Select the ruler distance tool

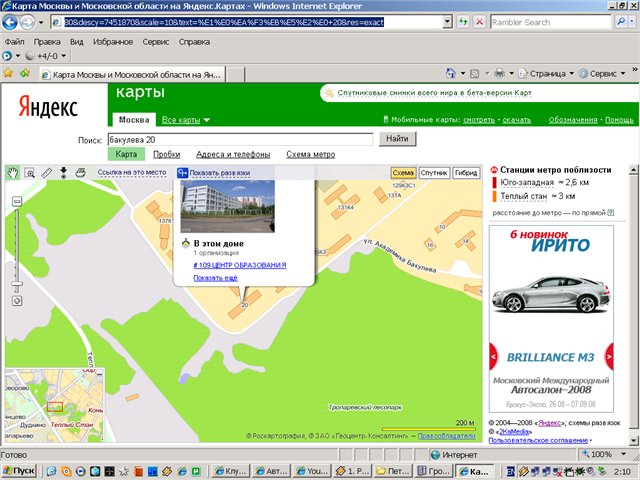[47, 173]
